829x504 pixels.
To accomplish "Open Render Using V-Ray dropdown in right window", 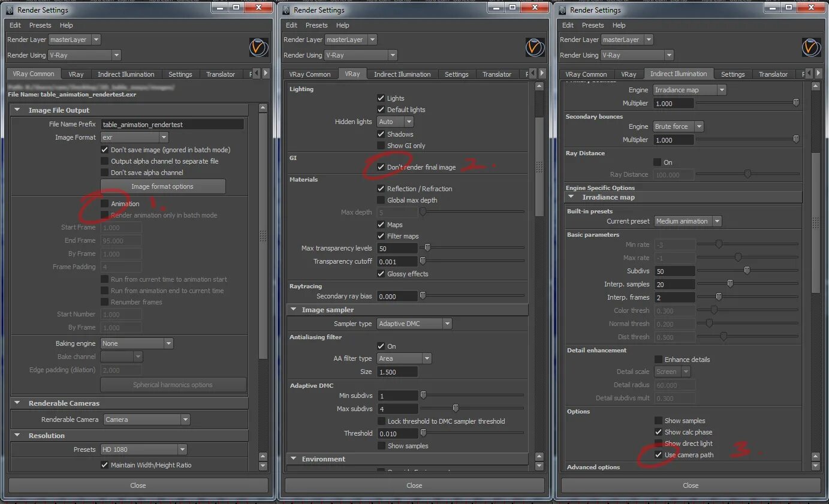I will click(x=637, y=55).
